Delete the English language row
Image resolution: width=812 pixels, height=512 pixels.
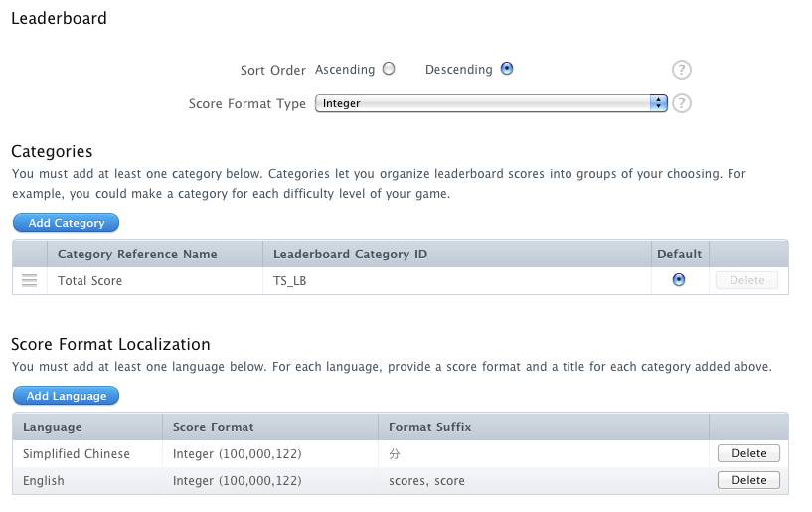coord(748,480)
